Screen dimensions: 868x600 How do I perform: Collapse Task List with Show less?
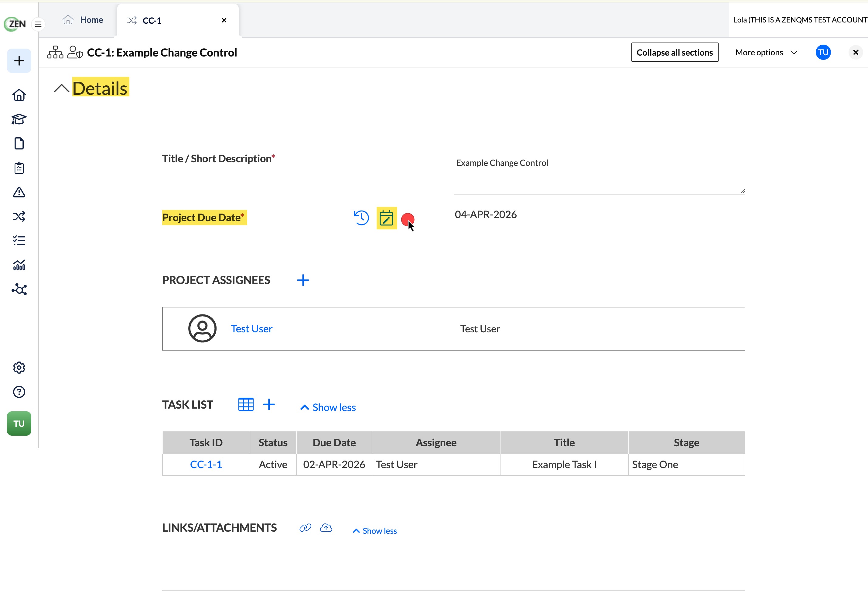pyautogui.click(x=328, y=407)
